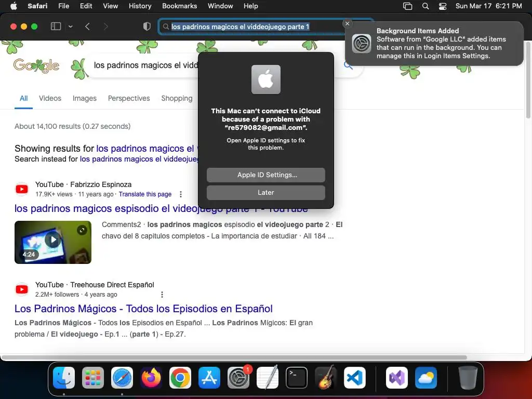Click the Apple ID Settings... button

pos(266,175)
